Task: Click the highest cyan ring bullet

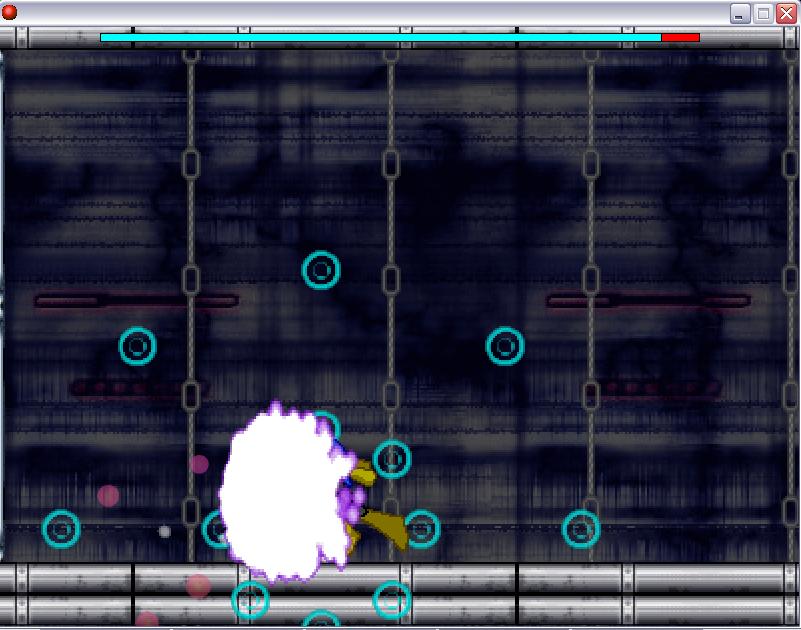Action: (x=321, y=270)
